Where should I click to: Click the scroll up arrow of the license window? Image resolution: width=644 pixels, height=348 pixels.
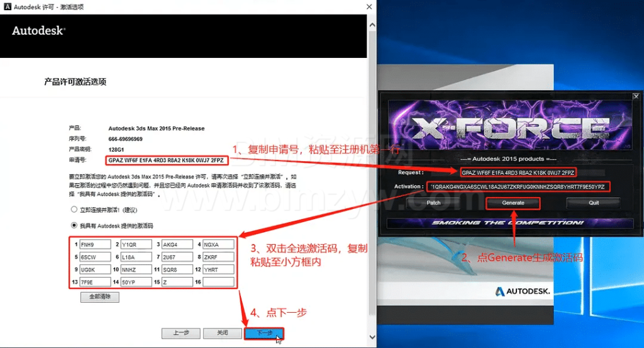point(372,25)
